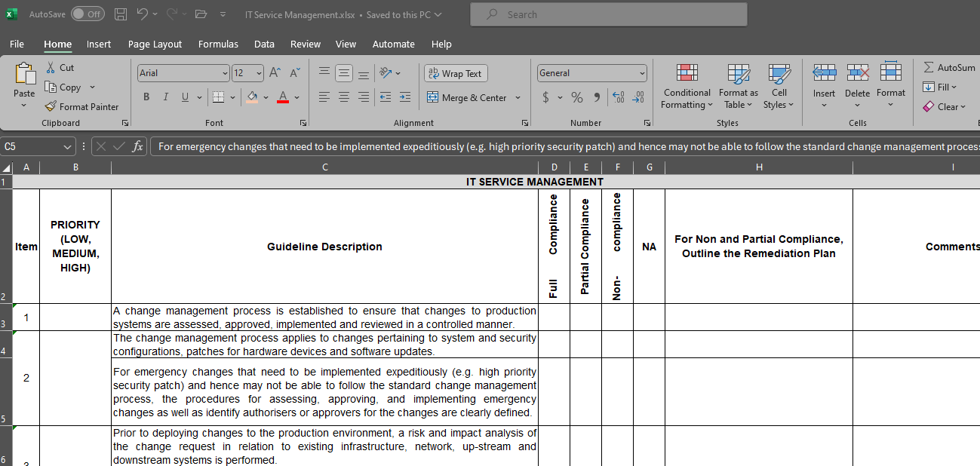Cut the selection with the scissors icon
This screenshot has width=980, height=466.
(51, 68)
